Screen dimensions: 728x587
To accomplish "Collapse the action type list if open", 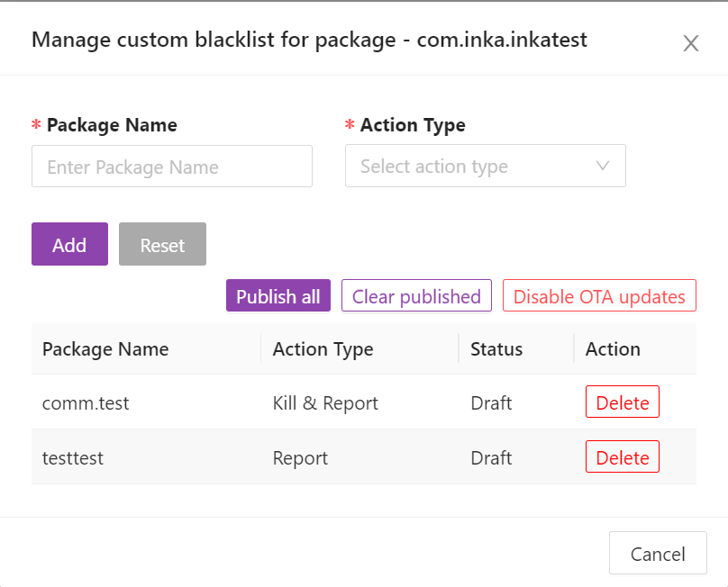I will 602,166.
